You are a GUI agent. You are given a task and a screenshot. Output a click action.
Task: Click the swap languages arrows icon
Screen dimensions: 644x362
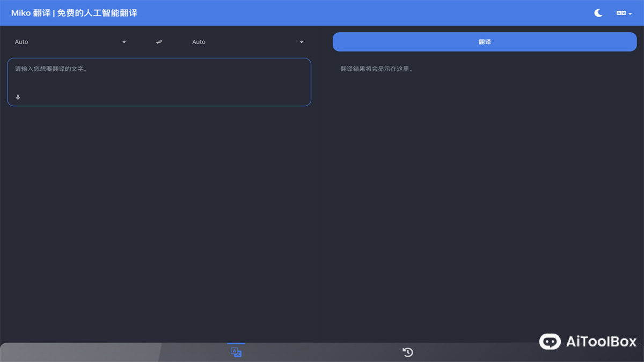coord(159,41)
